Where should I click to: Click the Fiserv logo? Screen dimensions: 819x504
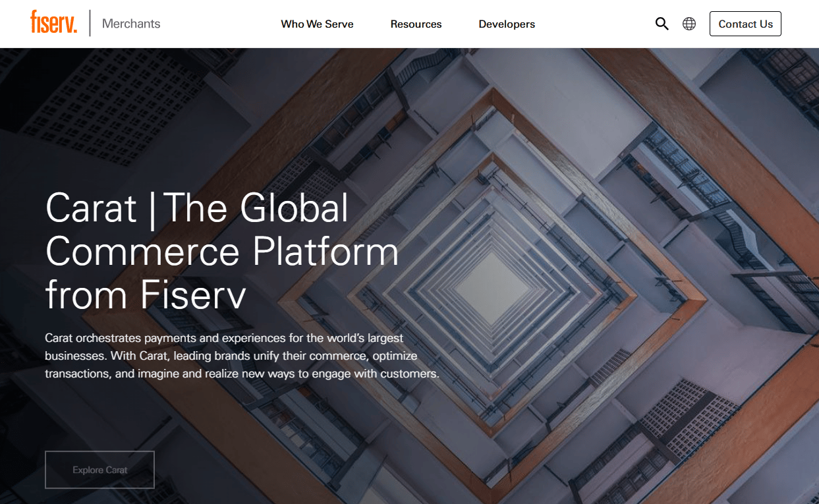pyautogui.click(x=53, y=22)
